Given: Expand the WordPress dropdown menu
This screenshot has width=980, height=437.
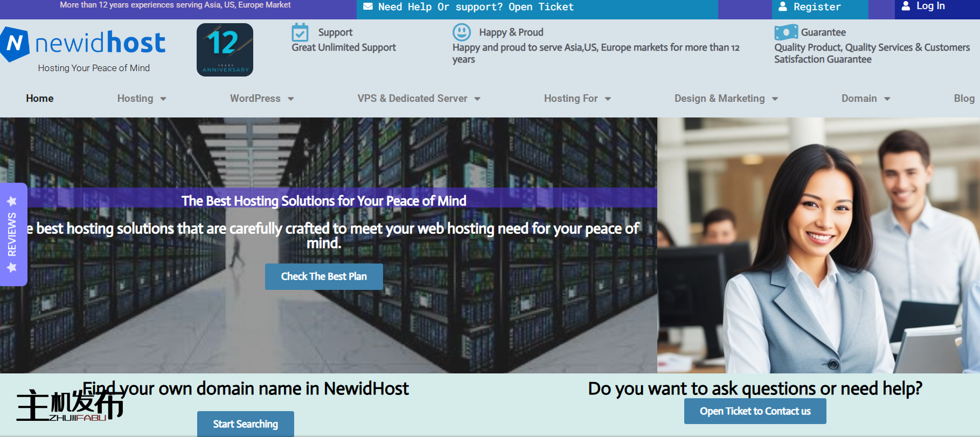Looking at the screenshot, I should (261, 99).
